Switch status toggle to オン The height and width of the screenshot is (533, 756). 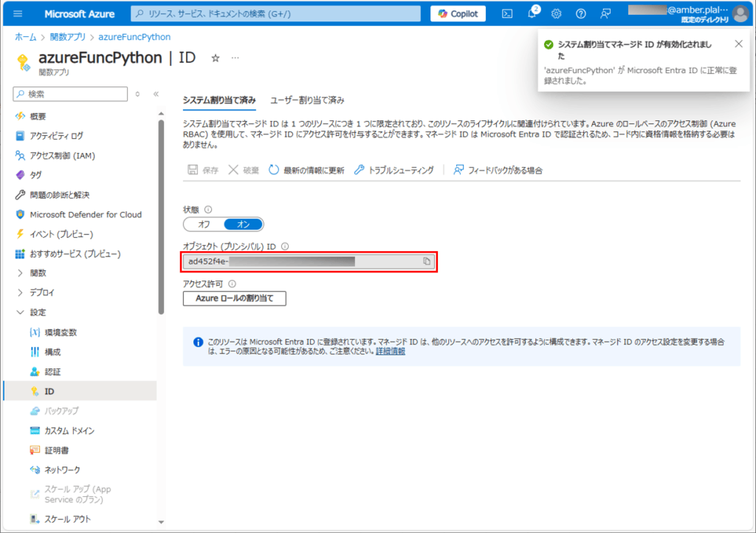tap(243, 224)
